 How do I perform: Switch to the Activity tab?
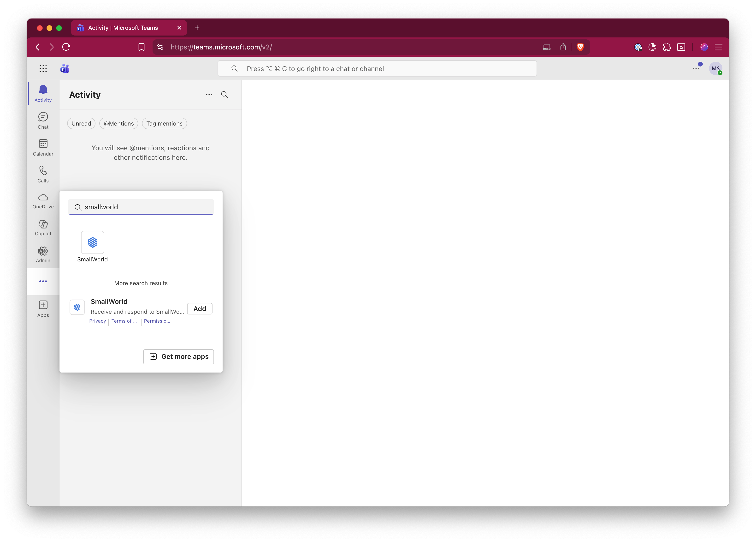click(x=43, y=94)
